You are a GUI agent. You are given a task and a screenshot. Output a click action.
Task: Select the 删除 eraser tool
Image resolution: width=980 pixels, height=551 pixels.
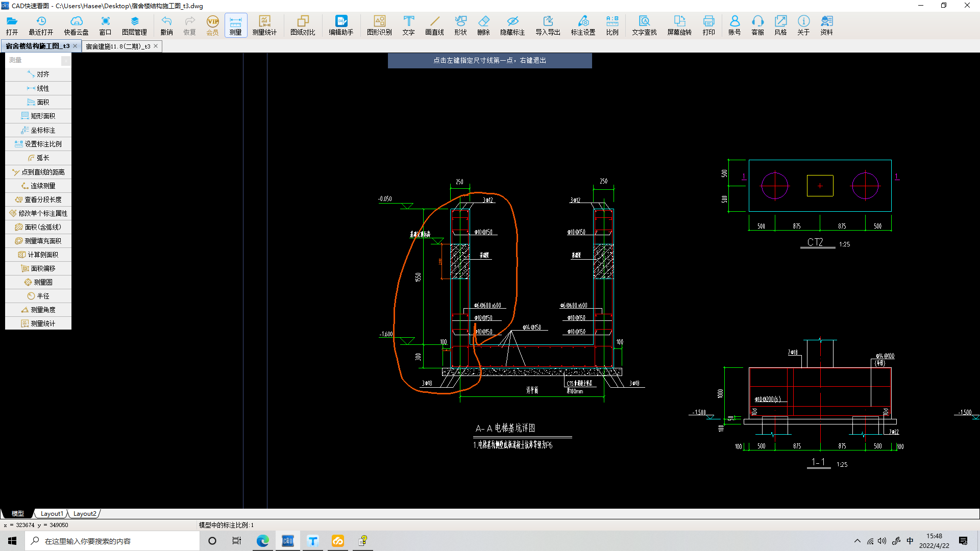tap(483, 26)
